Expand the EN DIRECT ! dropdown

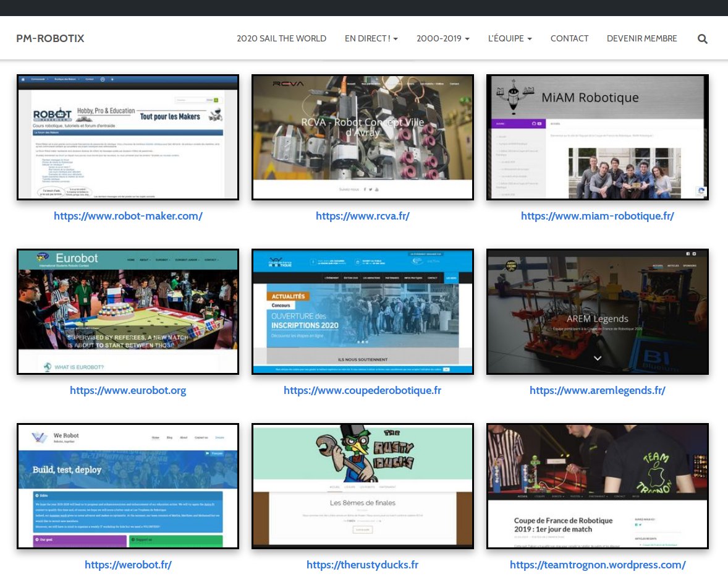[x=371, y=38]
